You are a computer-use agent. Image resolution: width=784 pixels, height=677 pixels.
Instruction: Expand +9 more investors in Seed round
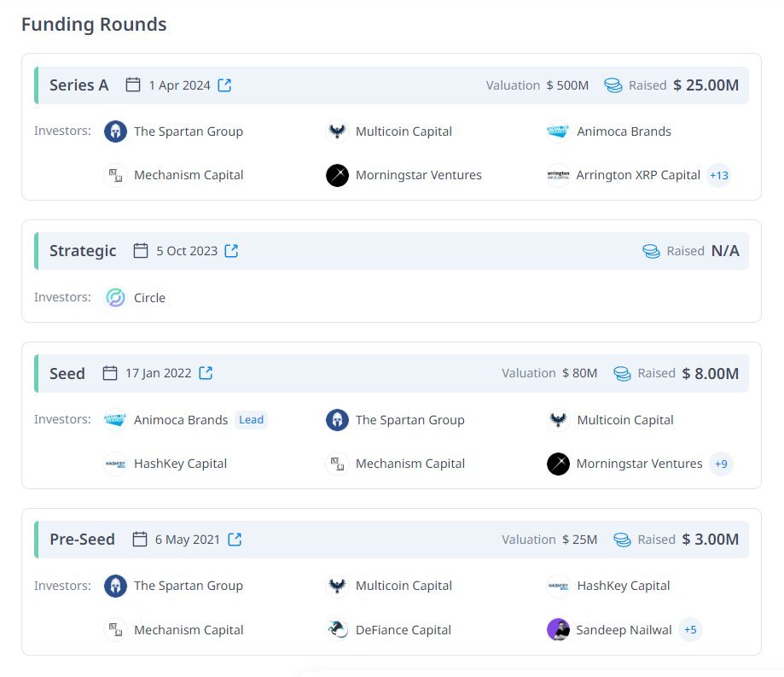pyautogui.click(x=721, y=464)
